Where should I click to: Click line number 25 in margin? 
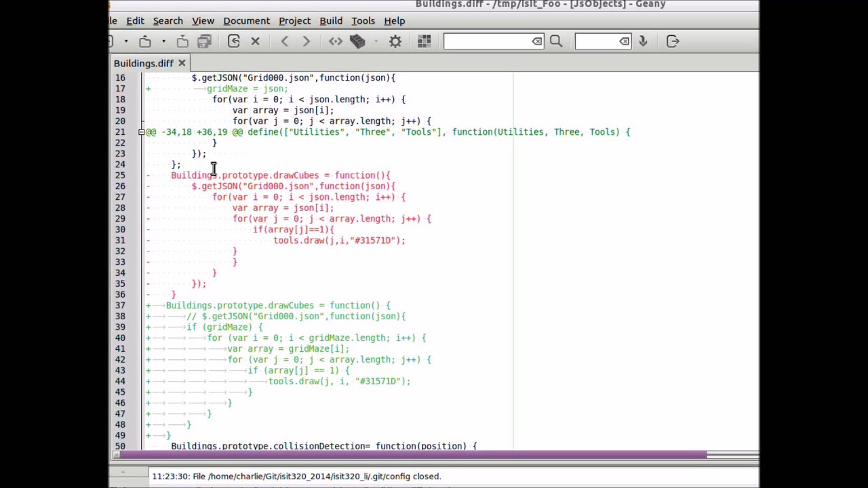pos(120,176)
